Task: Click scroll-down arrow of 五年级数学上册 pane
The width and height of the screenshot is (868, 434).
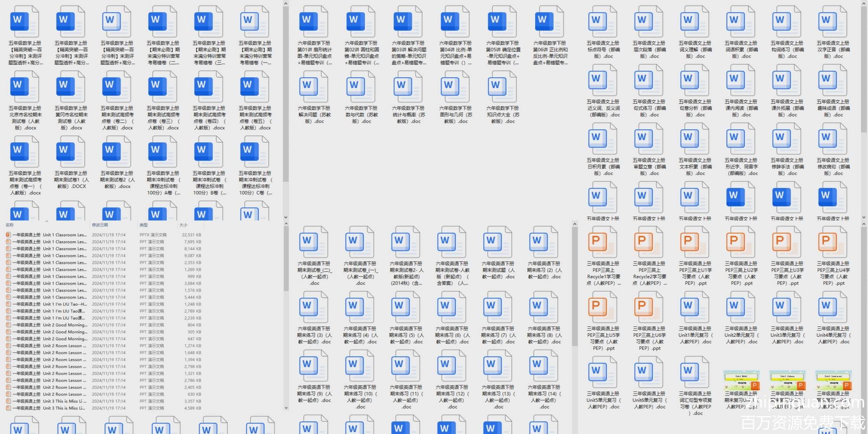Action: pos(286,217)
